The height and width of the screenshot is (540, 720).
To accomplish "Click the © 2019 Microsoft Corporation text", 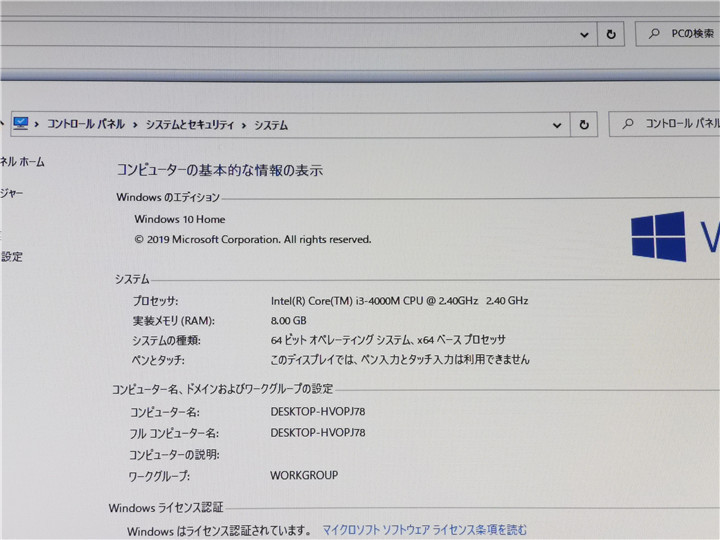I will point(253,240).
